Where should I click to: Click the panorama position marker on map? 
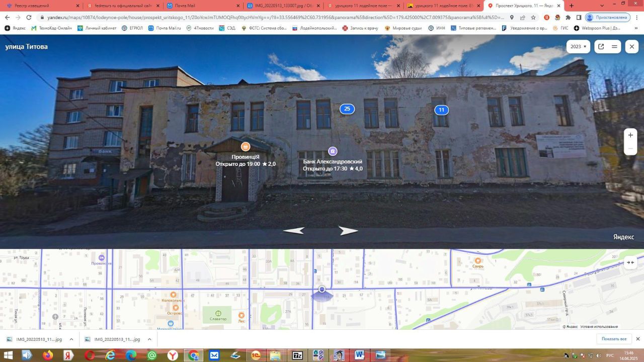[322, 289]
